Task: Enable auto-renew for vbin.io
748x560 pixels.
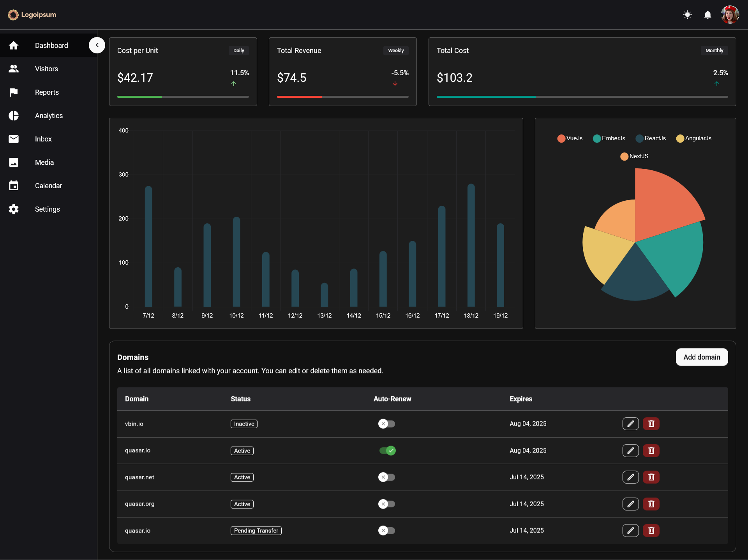Action: pyautogui.click(x=386, y=424)
